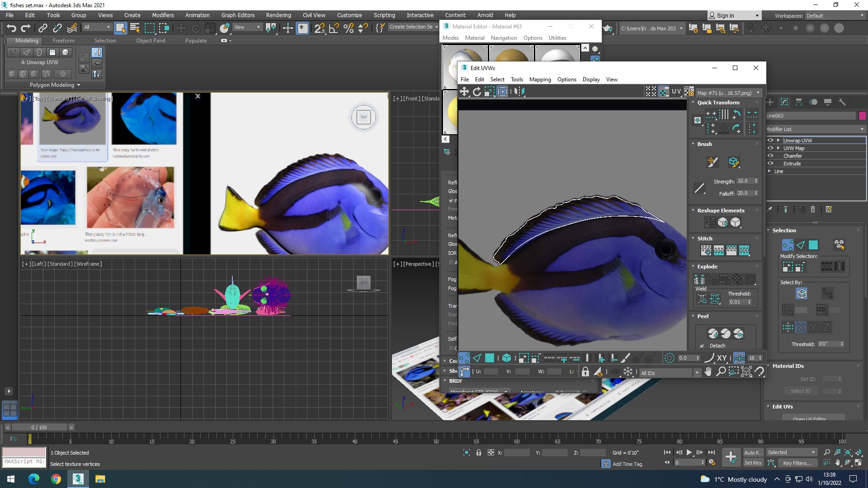Open the View reference coordinate dropdown
868x488 pixels.
[x=247, y=28]
